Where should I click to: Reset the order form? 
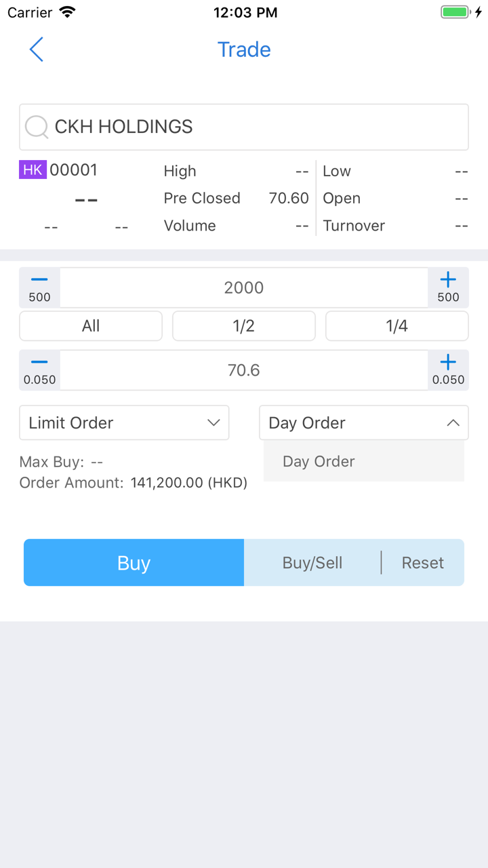click(423, 563)
